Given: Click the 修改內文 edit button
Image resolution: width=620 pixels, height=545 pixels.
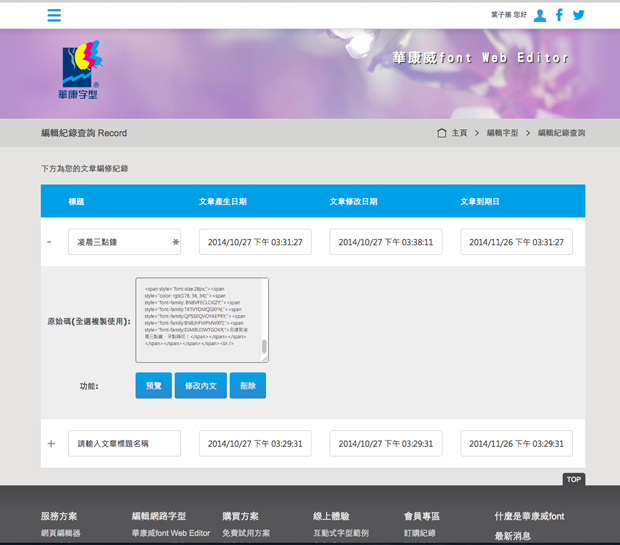Looking at the screenshot, I should [200, 385].
